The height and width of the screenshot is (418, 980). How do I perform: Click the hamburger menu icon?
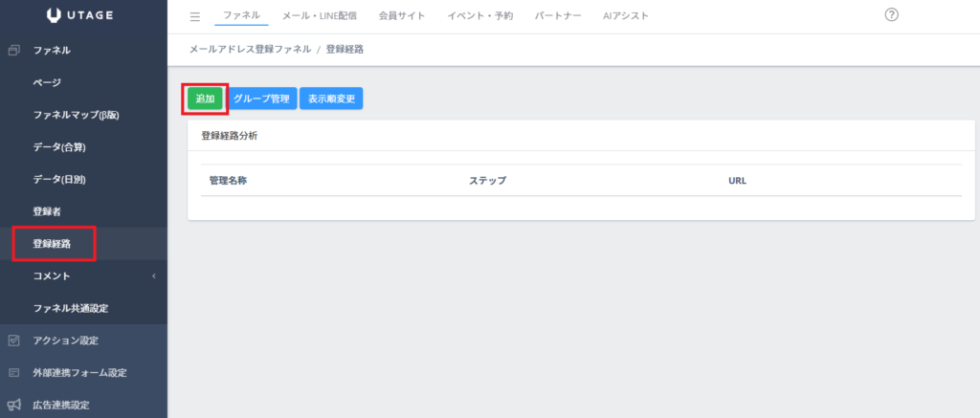pyautogui.click(x=195, y=16)
